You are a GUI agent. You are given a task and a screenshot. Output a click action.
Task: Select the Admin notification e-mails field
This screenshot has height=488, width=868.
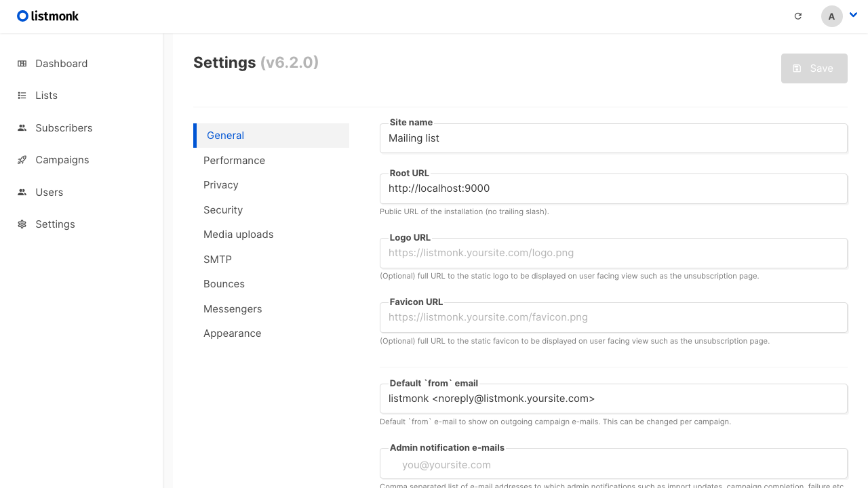pos(614,465)
